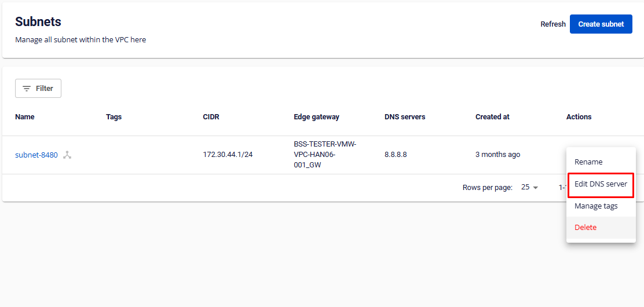Click the network icon beside subnet-8480
644x307 pixels.
(x=67, y=155)
